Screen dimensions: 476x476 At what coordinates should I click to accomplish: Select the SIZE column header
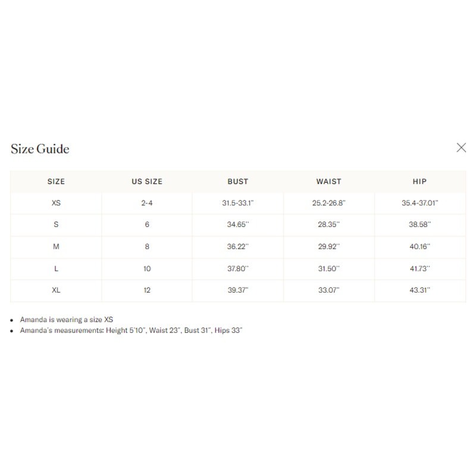(x=56, y=181)
